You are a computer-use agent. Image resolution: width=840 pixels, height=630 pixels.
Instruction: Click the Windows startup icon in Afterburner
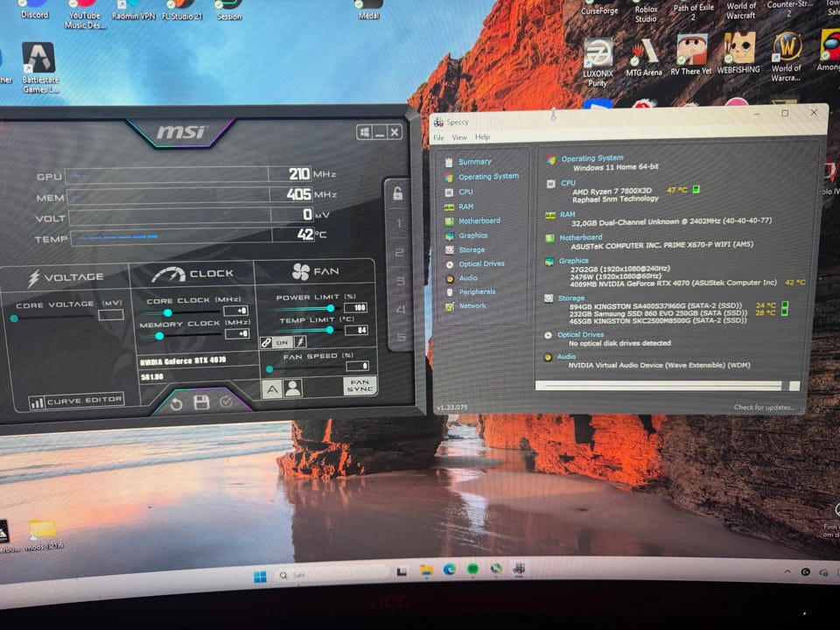[364, 132]
